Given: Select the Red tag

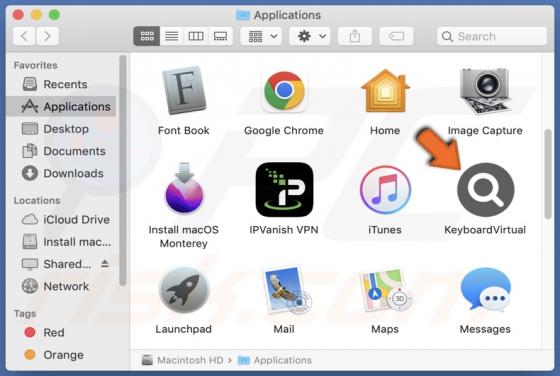Looking at the screenshot, I should pyautogui.click(x=61, y=332).
